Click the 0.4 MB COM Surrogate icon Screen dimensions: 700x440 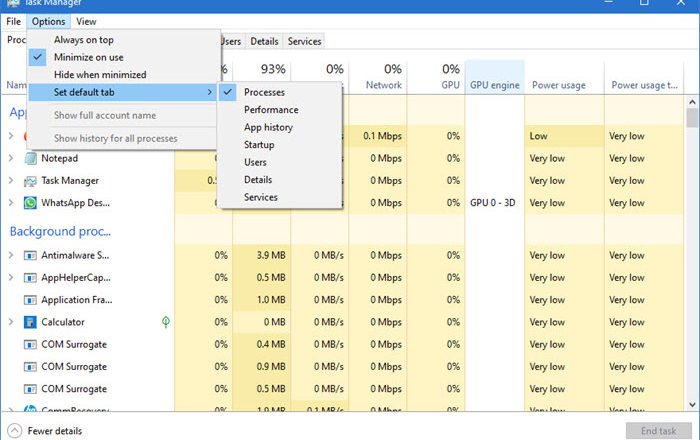point(30,345)
